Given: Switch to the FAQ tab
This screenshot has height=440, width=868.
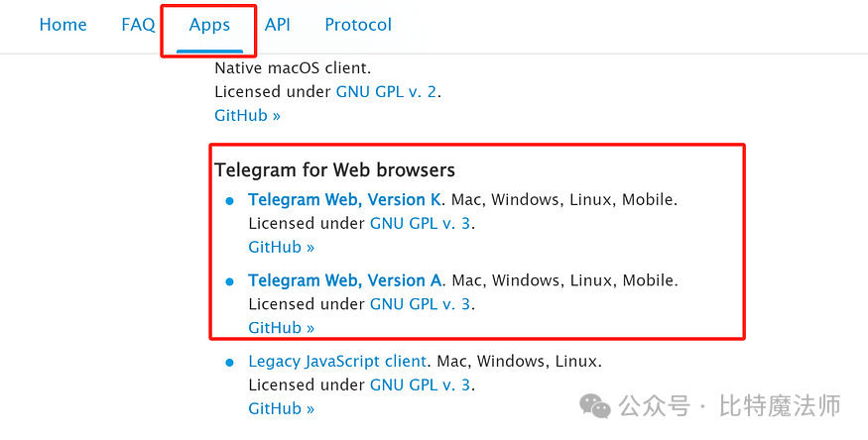Looking at the screenshot, I should point(138,25).
